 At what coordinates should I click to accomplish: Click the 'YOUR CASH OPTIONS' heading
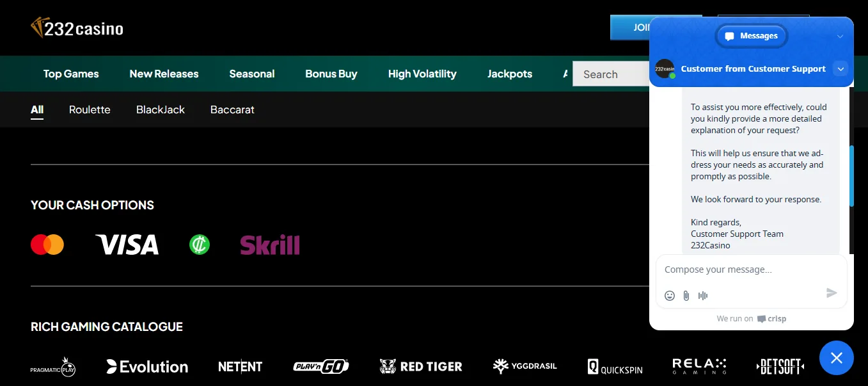coord(92,205)
